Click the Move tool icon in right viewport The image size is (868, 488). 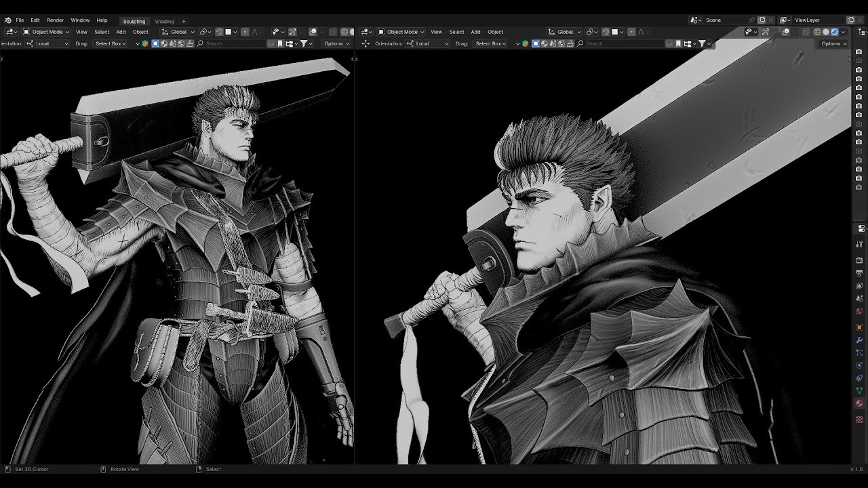click(x=366, y=43)
